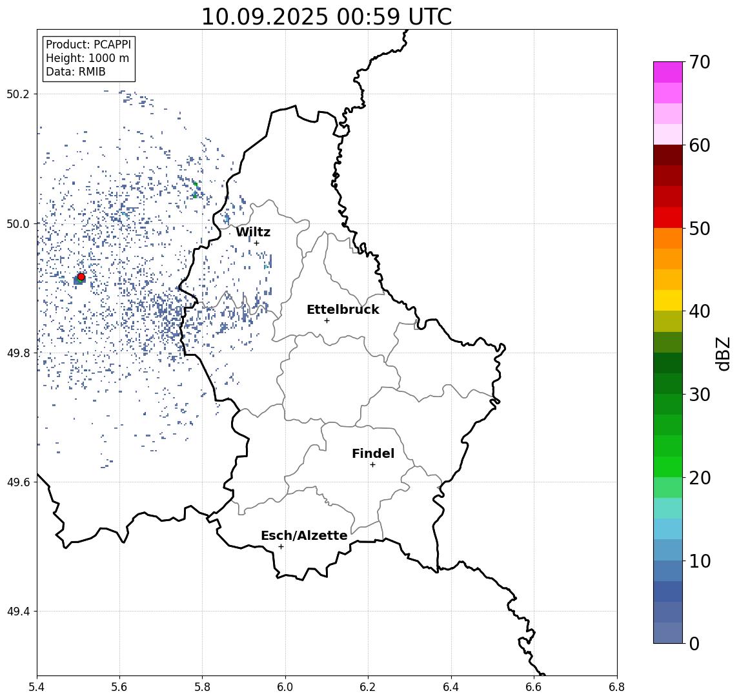The width and height of the screenshot is (739, 700).
Task: Click the longitude tick label 6.0
Action: coord(285,687)
